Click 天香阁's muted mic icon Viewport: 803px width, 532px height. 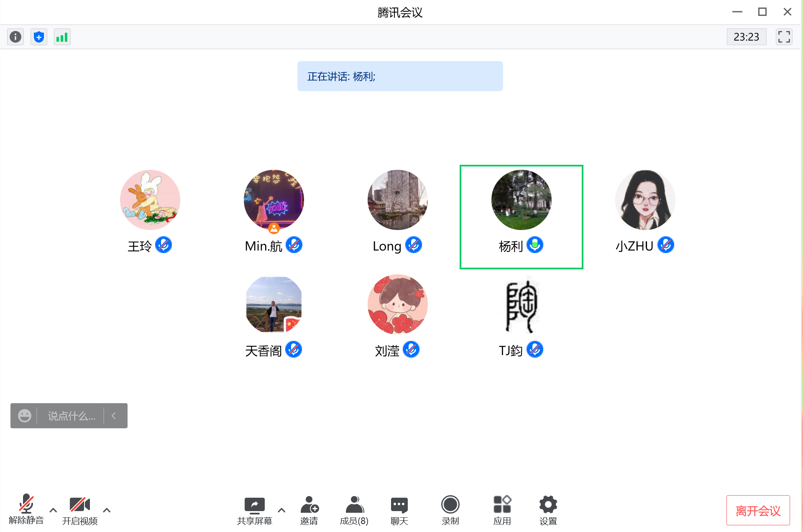pos(294,350)
